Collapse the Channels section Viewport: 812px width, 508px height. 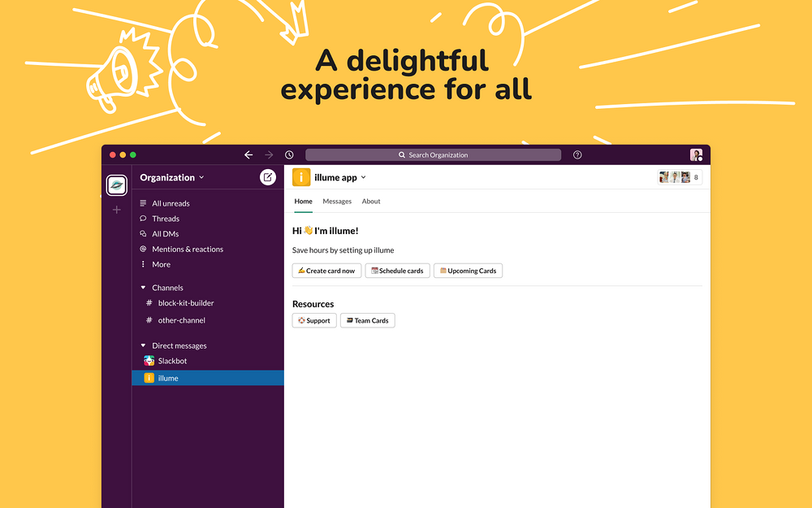click(x=144, y=288)
